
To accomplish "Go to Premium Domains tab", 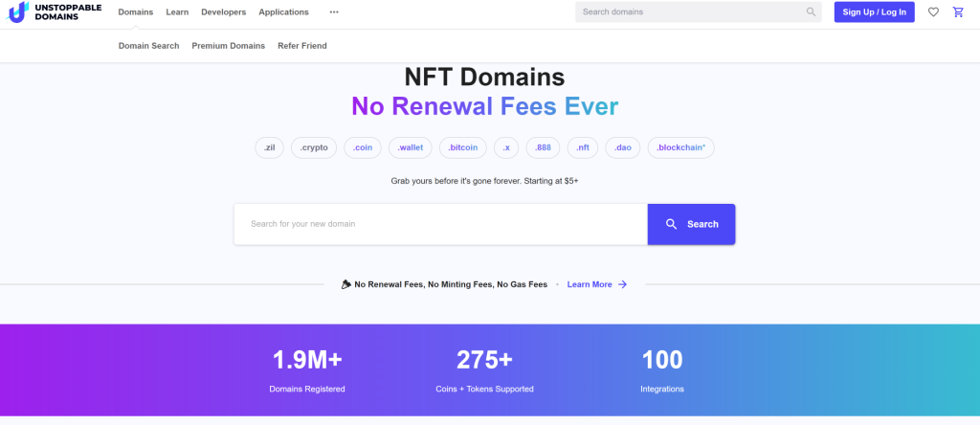I will pos(228,46).
